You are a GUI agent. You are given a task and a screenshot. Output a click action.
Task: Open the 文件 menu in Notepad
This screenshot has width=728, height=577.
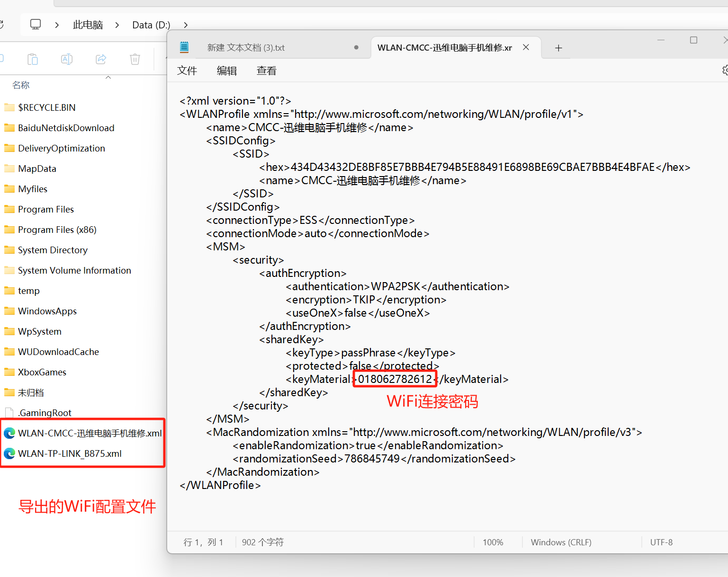pyautogui.click(x=187, y=71)
